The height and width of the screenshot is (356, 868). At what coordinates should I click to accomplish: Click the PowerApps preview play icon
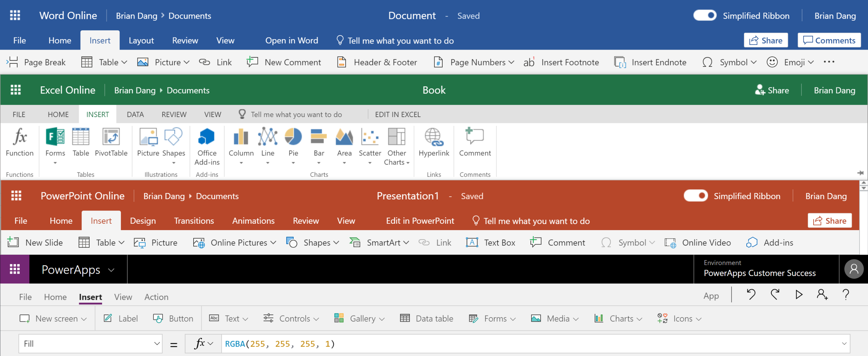(x=799, y=295)
